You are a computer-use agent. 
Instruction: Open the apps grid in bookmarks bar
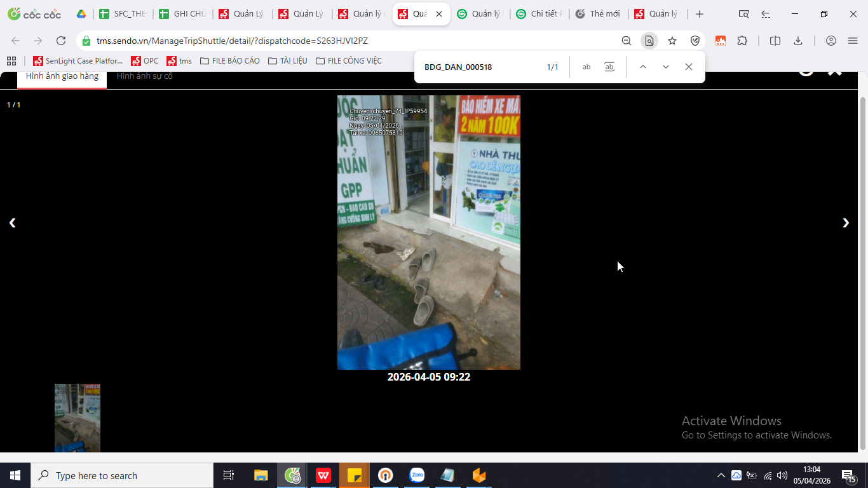coord(11,61)
